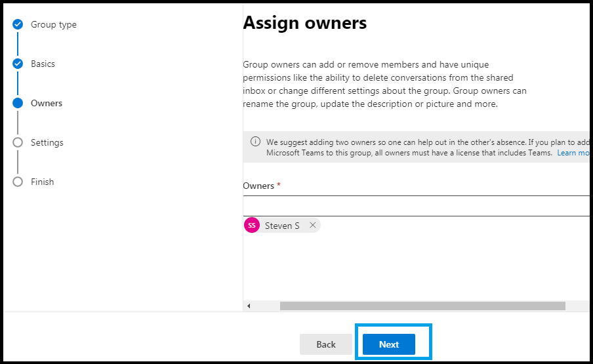Viewport: 593px width, 364px height.
Task: Click the left scroll arrow
Action: pos(249,306)
